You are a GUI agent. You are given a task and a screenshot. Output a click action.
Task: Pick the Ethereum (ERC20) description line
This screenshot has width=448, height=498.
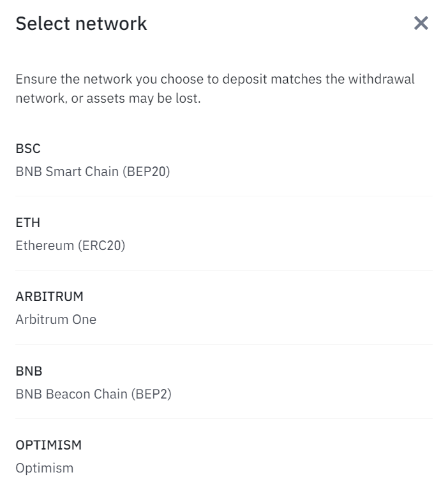(x=70, y=245)
